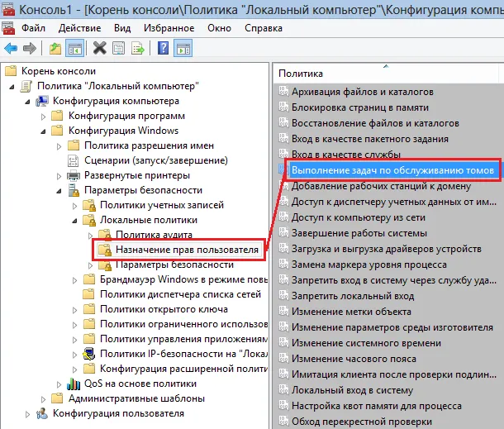Select Запретить локальный вход policy
Image resolution: width=504 pixels, height=429 pixels.
click(353, 296)
